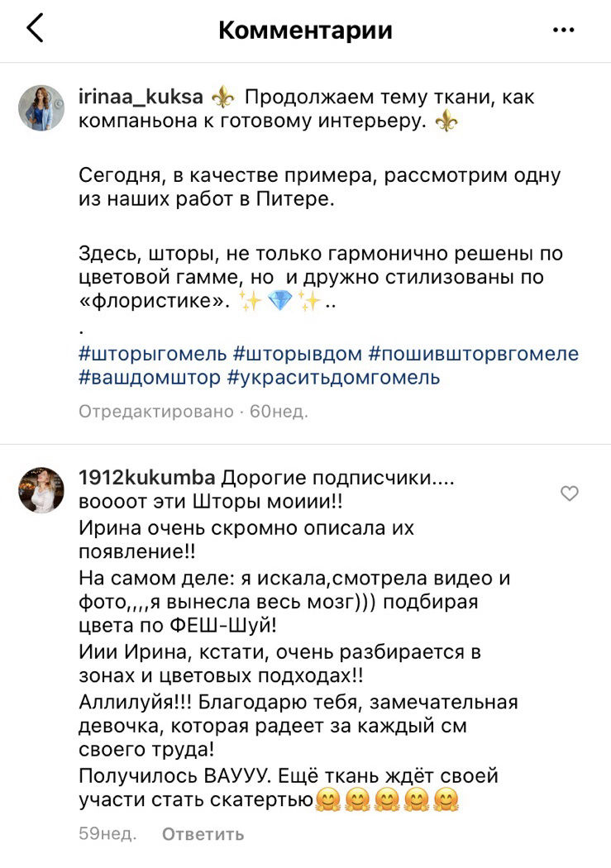Click the Комментарии header title
Image resolution: width=611 pixels, height=868 pixels.
coord(306,30)
